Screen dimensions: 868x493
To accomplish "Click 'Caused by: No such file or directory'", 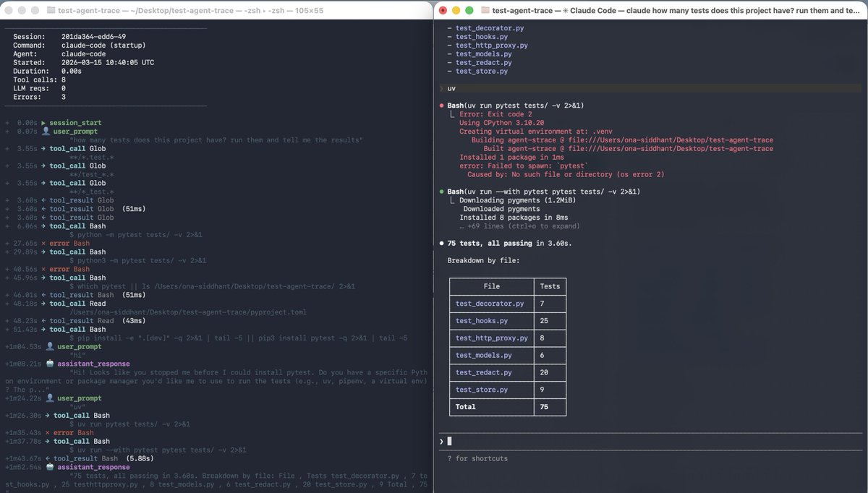I will tap(566, 174).
